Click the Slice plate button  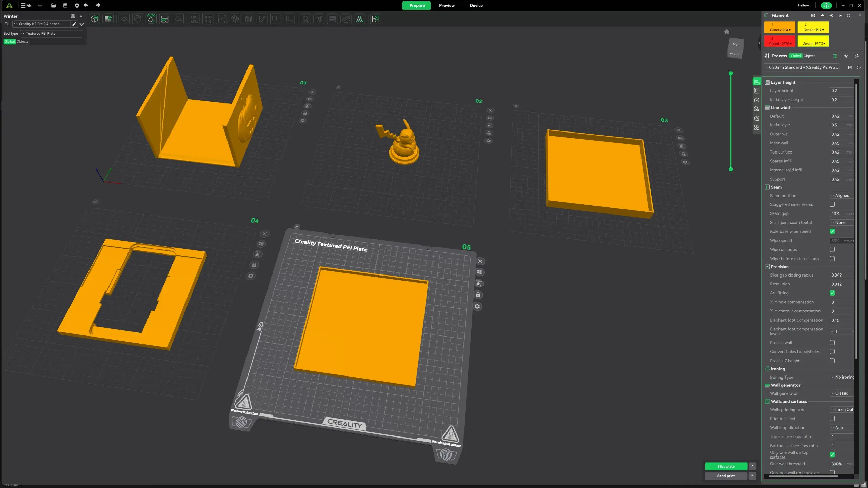point(726,466)
